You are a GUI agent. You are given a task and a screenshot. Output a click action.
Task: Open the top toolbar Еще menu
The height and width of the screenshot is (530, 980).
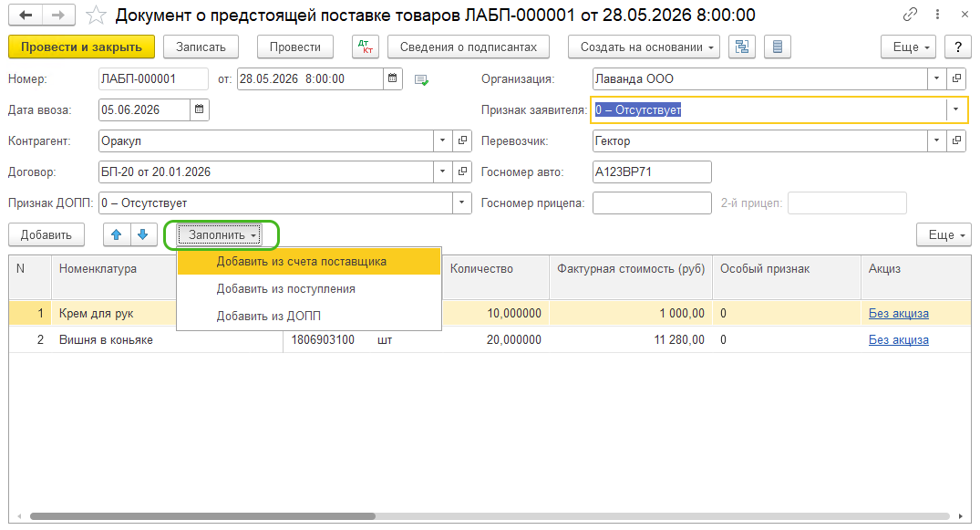(908, 47)
